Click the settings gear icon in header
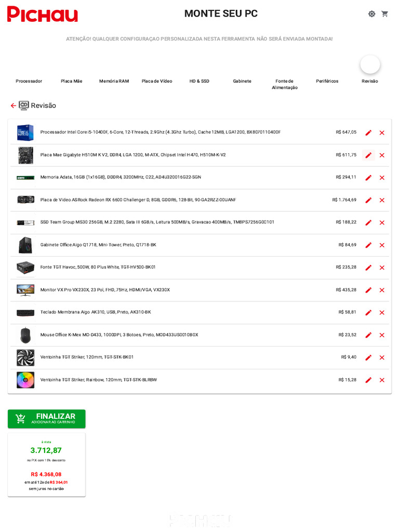Viewport: 399px width, 532px height. [x=372, y=14]
